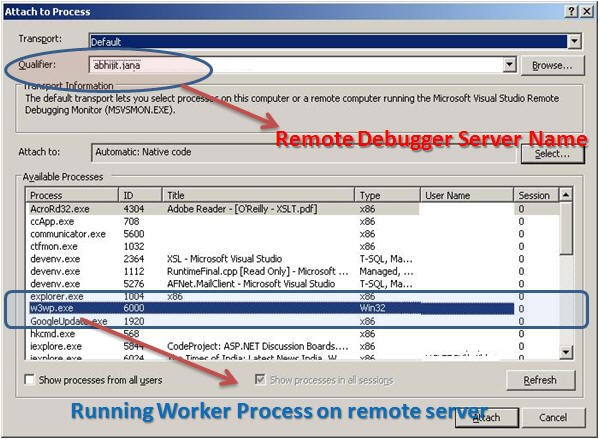Select devenv.exe with ID 2364
Screen dimensions: 607x439
pos(292,259)
